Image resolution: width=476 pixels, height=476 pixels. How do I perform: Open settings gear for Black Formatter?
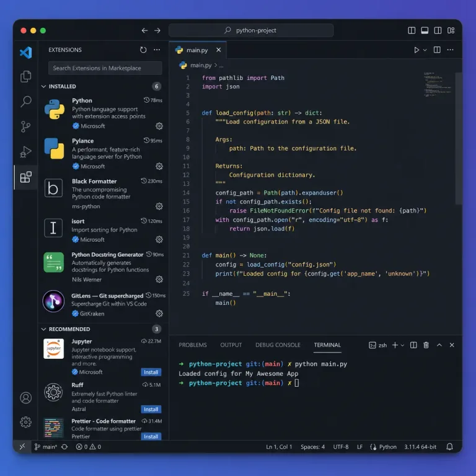[159, 206]
